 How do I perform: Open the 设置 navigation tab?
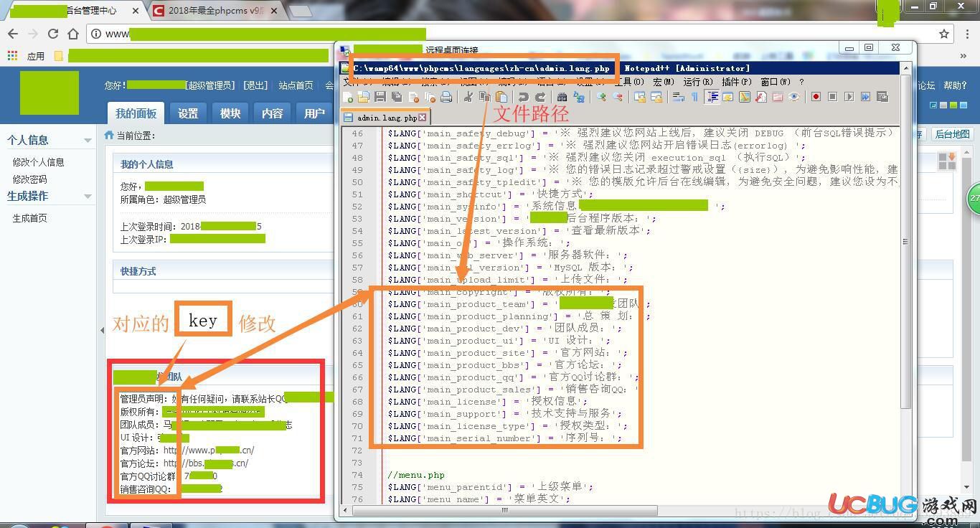tap(188, 113)
